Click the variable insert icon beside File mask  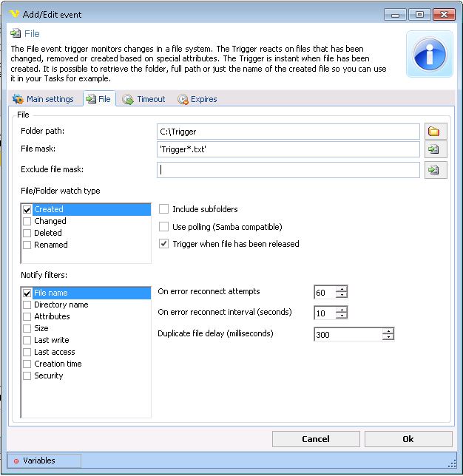point(435,150)
